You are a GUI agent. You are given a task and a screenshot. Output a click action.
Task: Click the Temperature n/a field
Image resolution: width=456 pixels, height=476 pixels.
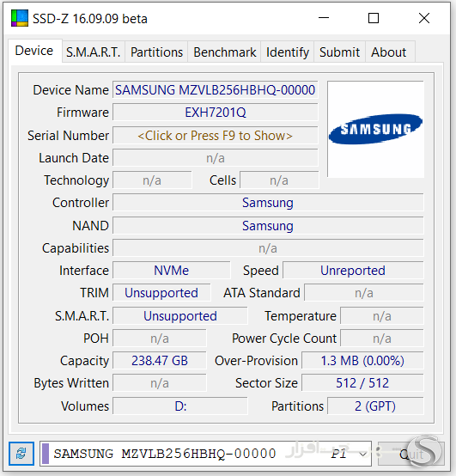(382, 315)
